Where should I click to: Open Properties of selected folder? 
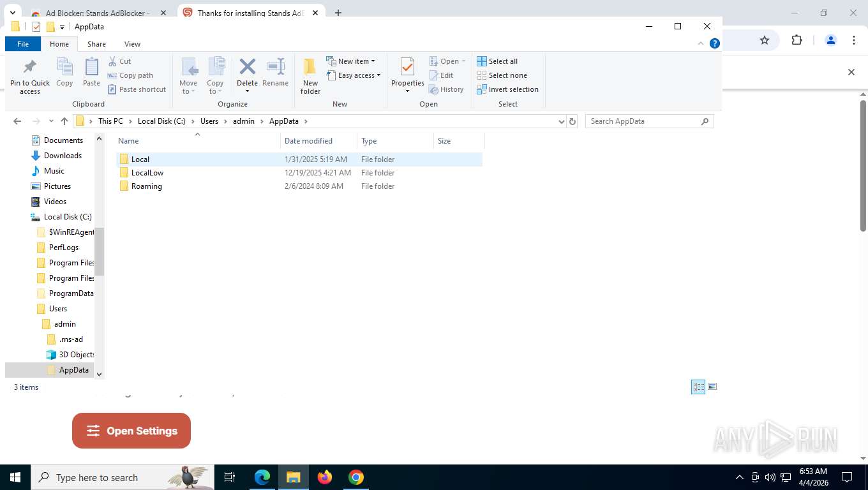pos(407,76)
